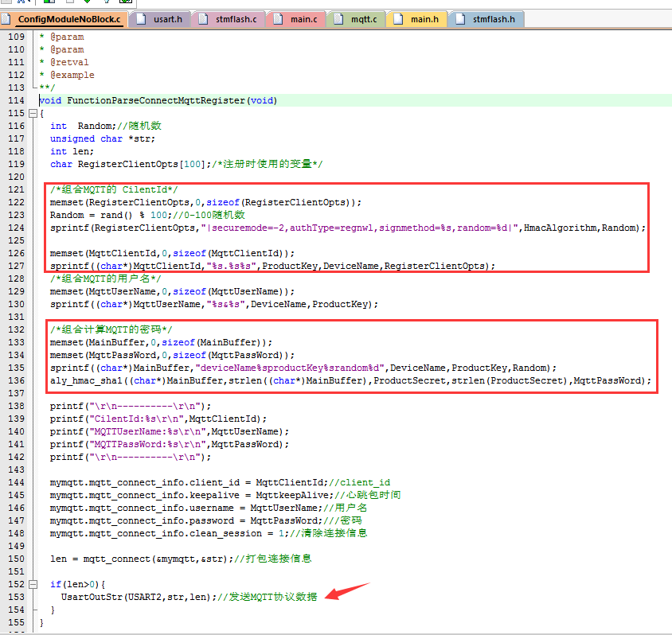Image resolution: width=672 pixels, height=635 pixels.
Task: Click 'memset(MainBuffer,0,sizeof(MainBuffer));' line
Action: 161,342
